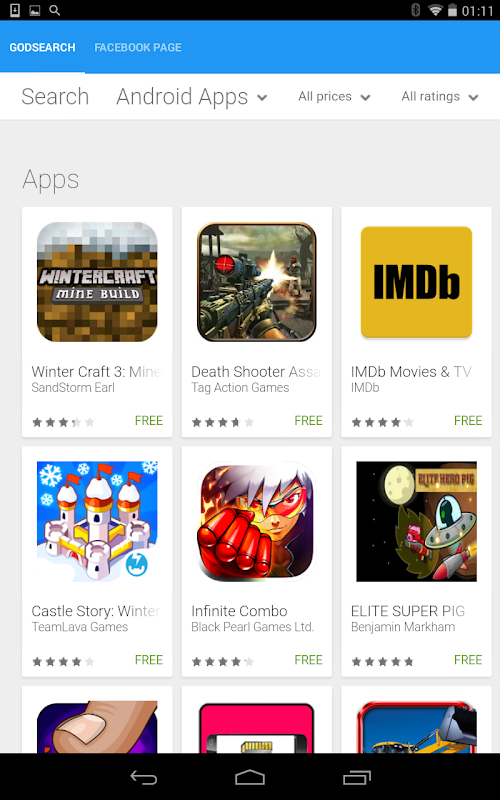Open the All ratings filter dropdown
This screenshot has width=500, height=800.
(440, 96)
